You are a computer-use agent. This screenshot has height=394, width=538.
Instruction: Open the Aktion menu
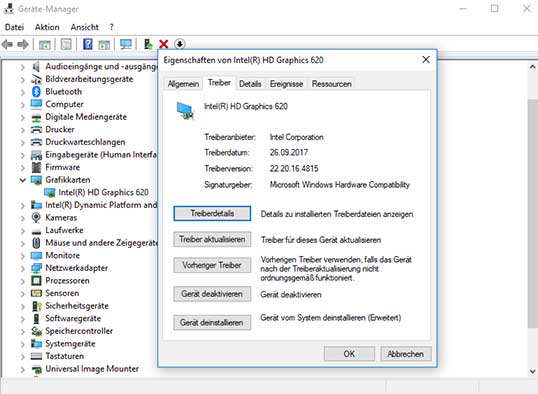pyautogui.click(x=47, y=27)
